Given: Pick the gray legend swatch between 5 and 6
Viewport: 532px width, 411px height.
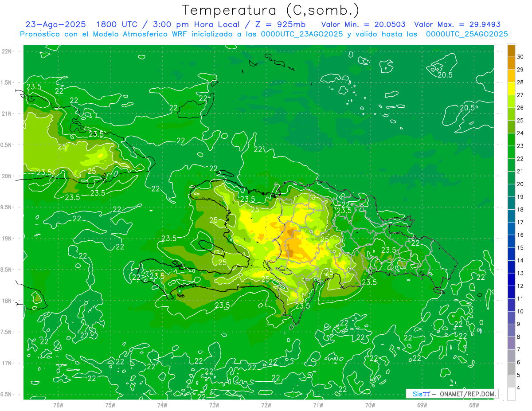Looking at the screenshot, I should 511,368.
